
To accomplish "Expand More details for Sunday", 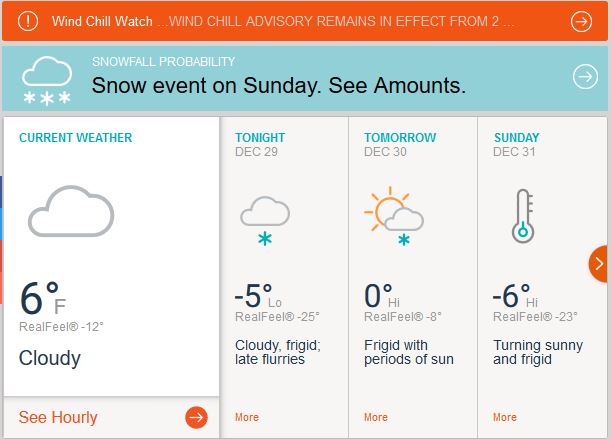I will pyautogui.click(x=505, y=417).
